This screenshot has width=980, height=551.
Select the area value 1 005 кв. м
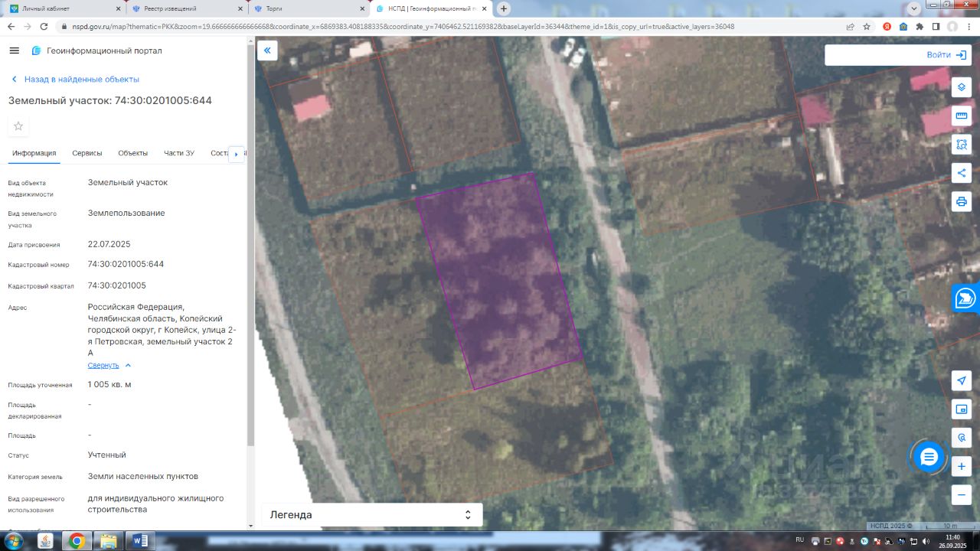tap(109, 384)
